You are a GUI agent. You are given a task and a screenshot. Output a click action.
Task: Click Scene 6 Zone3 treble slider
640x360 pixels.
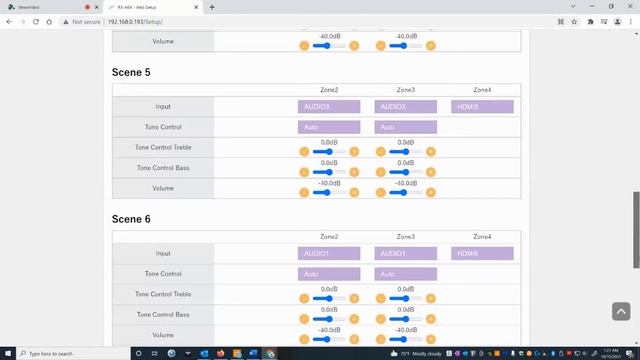tap(406, 299)
